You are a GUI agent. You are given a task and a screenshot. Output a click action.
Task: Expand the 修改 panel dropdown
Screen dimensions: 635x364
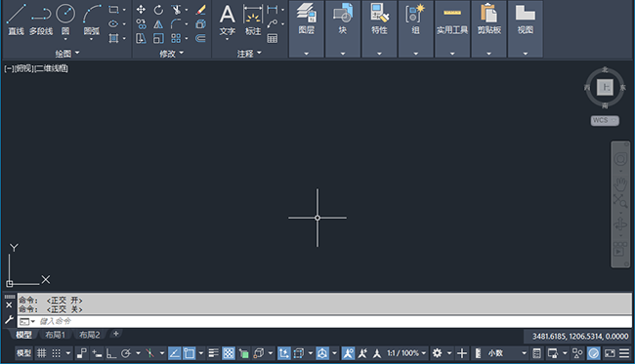[x=171, y=54]
